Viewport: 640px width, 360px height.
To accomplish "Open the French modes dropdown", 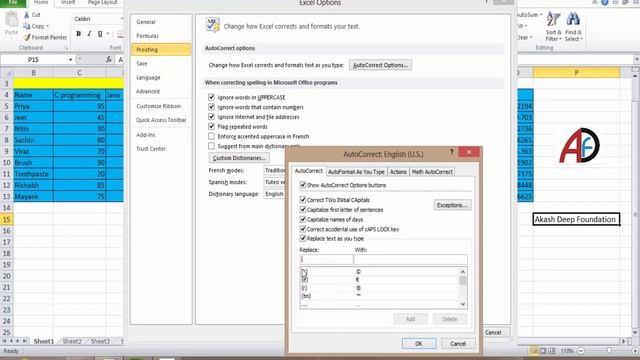I will pyautogui.click(x=275, y=170).
